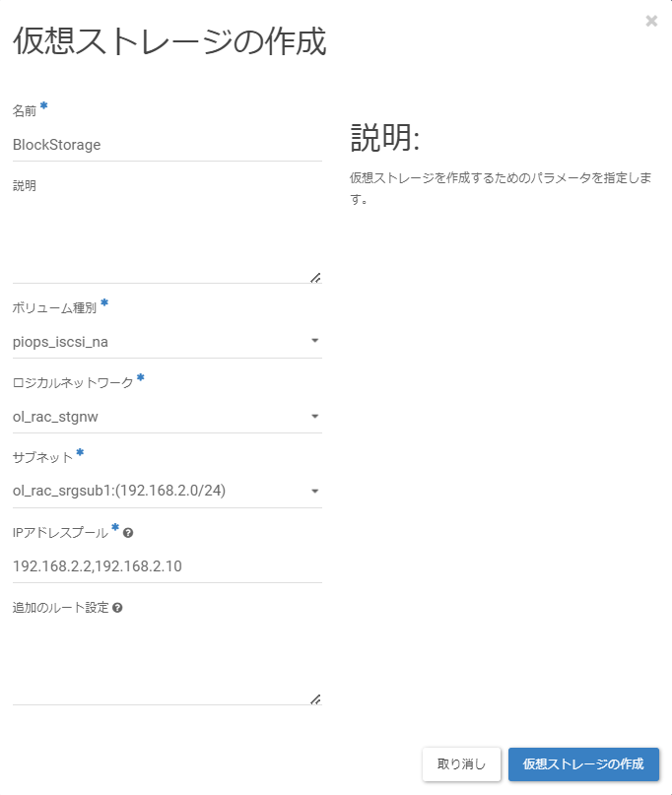Click the 仮想ストレージの作成 dialog title
This screenshot has width=672, height=795.
tap(169, 41)
